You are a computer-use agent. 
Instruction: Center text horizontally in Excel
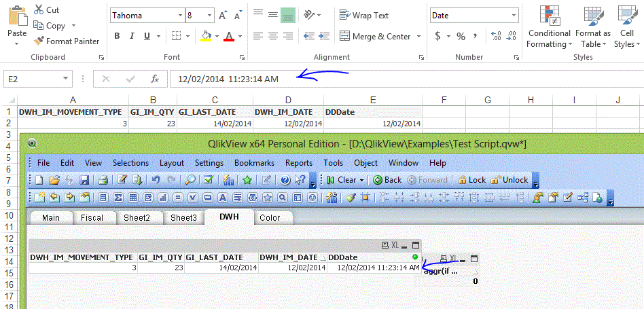272,36
